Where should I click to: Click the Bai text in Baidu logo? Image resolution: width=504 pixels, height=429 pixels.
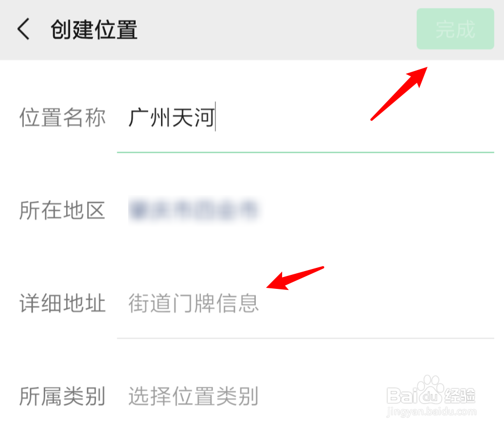[403, 396]
